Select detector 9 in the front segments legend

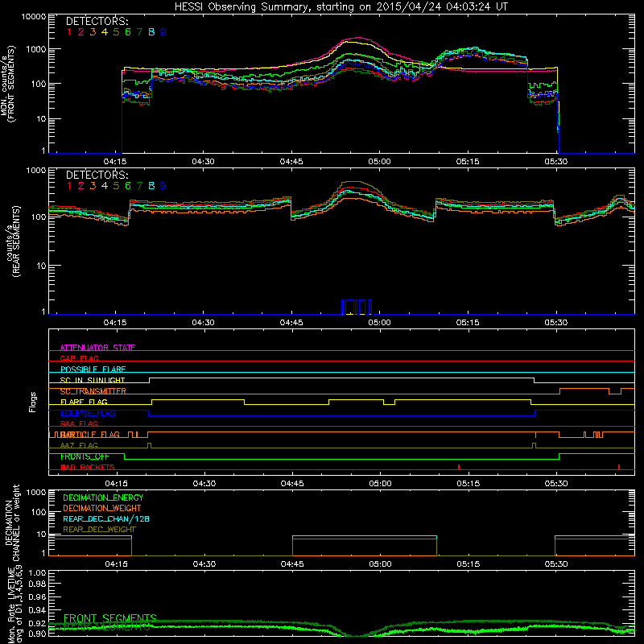coord(163,32)
